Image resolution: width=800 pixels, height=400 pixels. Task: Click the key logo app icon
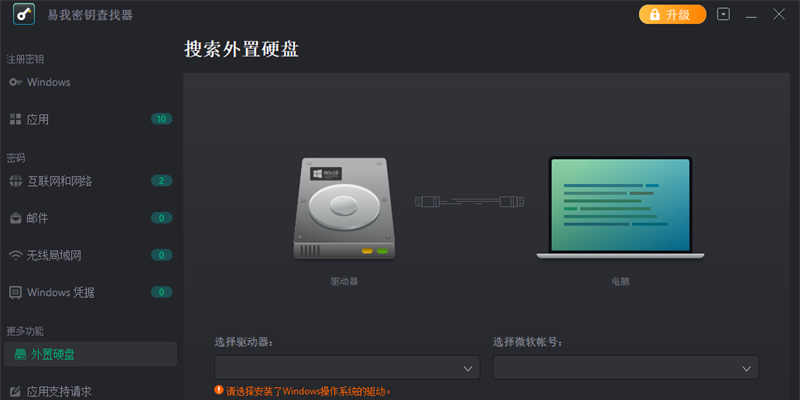click(x=25, y=16)
